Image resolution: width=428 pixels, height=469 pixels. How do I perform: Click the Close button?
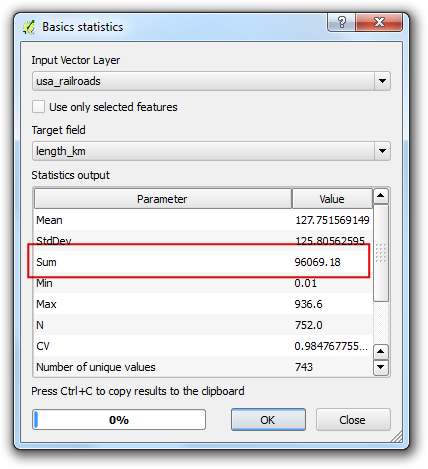353,420
